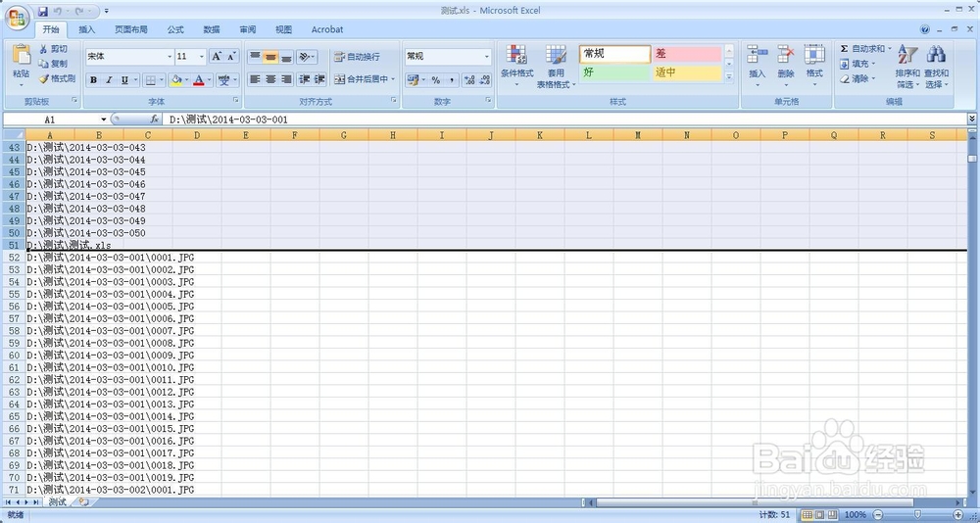Increase decimal places
The width and height of the screenshot is (980, 523).
tap(469, 80)
